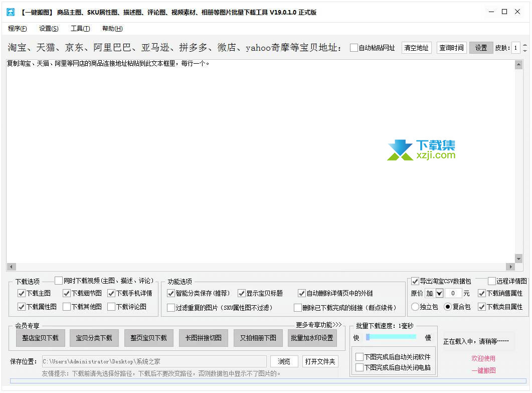This screenshot has width=532, height=393.
Task: Click the 打开文件夹 button
Action: click(320, 361)
